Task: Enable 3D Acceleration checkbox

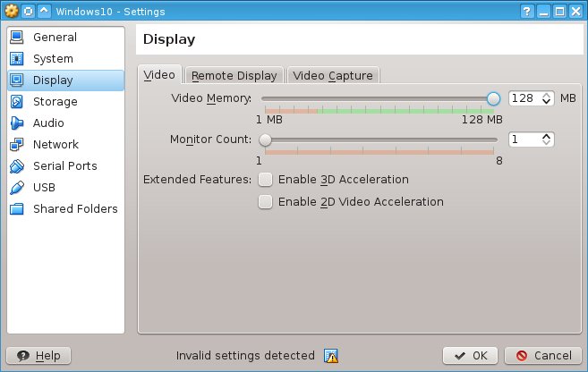Action: (265, 180)
